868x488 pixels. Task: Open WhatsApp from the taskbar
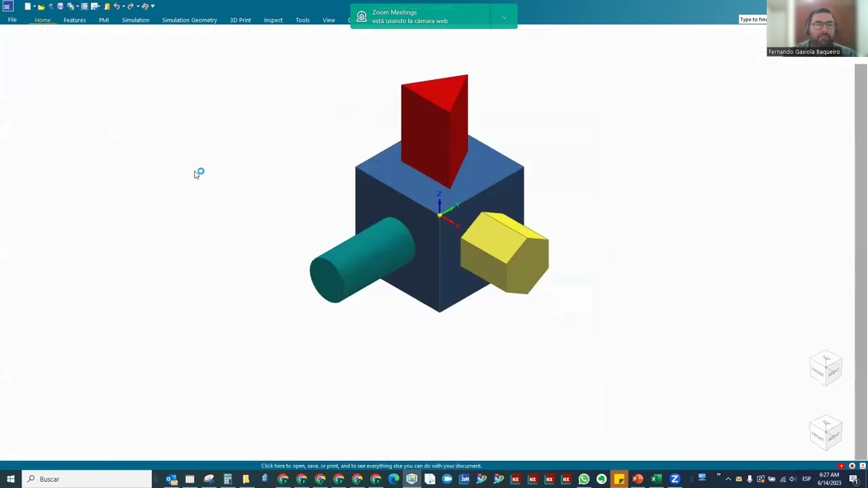[584, 479]
